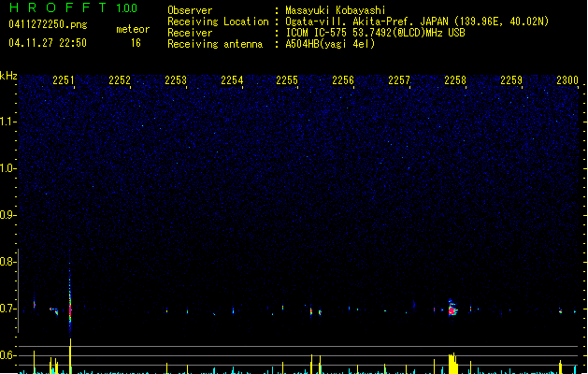Click the ICOM IC-575 receiver value

[x=375, y=33]
